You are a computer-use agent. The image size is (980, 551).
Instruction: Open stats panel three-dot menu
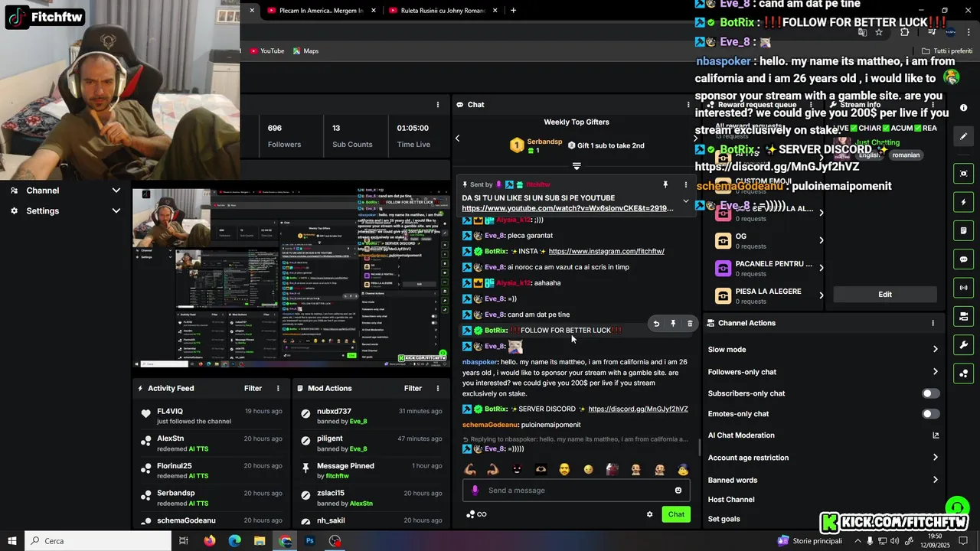click(438, 105)
